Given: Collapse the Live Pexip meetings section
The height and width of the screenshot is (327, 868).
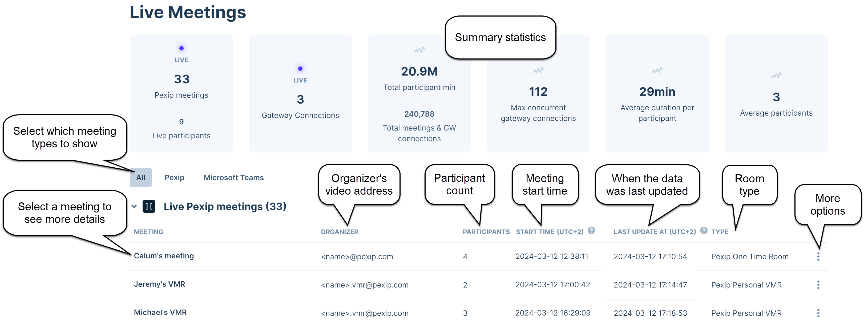Looking at the screenshot, I should coord(134,206).
